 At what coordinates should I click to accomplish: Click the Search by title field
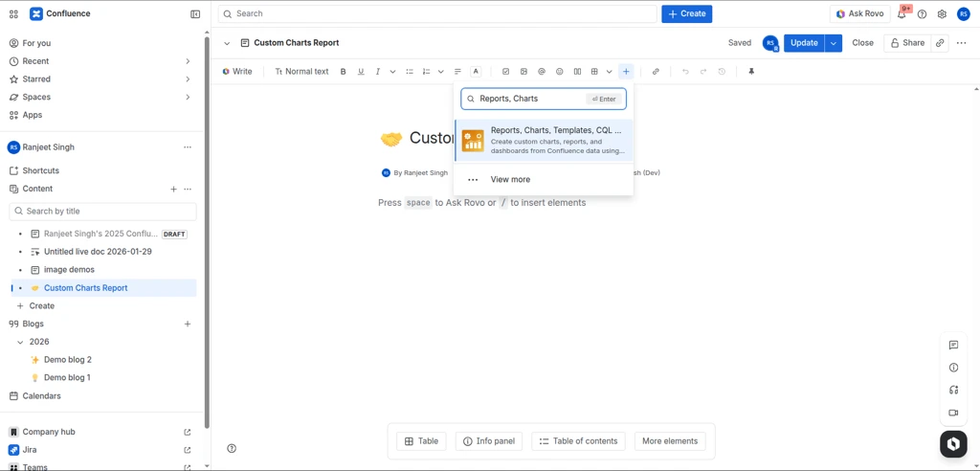coord(102,212)
